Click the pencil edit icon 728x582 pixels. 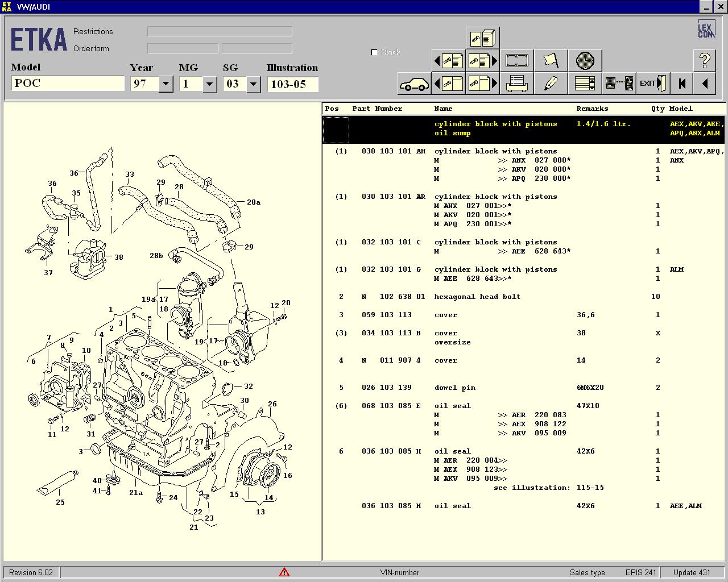551,84
